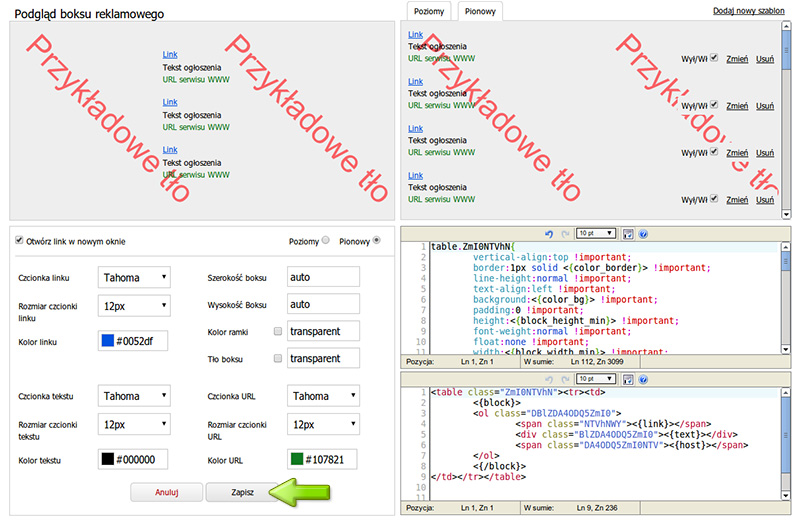Toggle 'Otwórz link w nowym oknie' checkbox
The image size is (800, 521).
click(18, 241)
